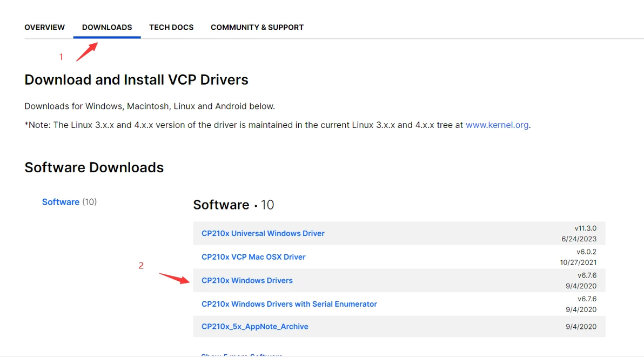
Task: Switch to the TECH DOCS tab
Action: coord(171,27)
